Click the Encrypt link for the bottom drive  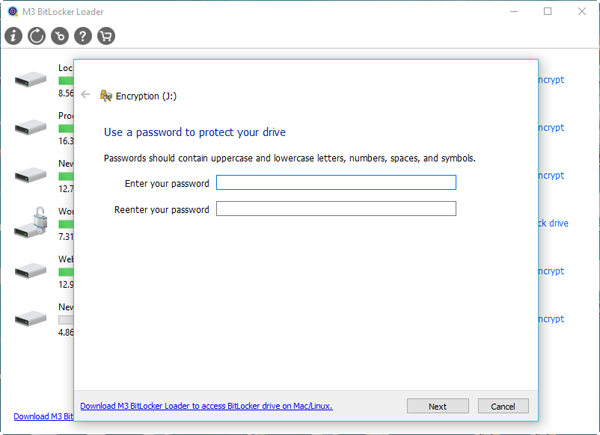[551, 319]
